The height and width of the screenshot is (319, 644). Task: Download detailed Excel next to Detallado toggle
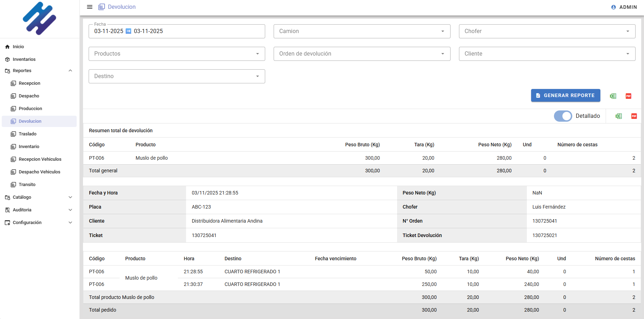point(619,116)
